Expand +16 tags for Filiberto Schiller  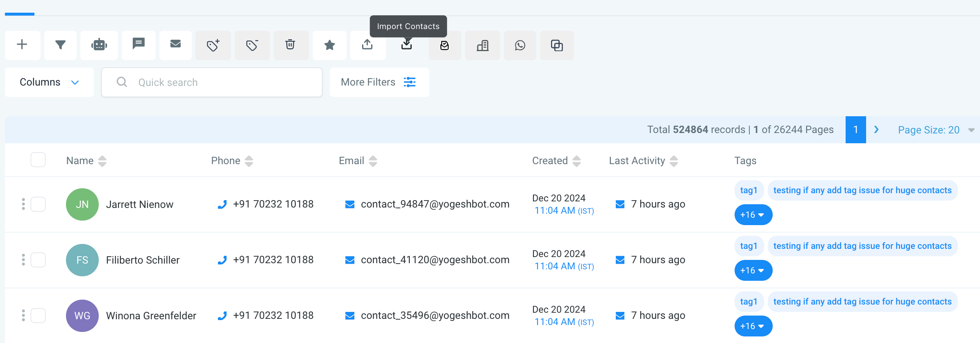(x=753, y=270)
